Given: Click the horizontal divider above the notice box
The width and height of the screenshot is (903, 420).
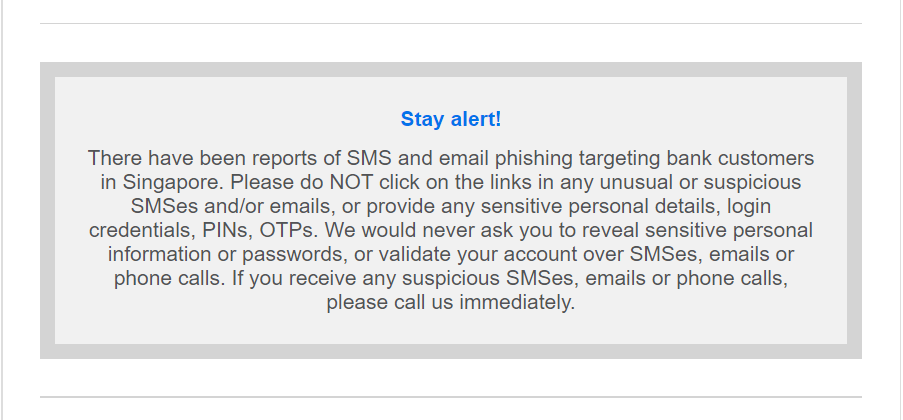Looking at the screenshot, I should 450,23.
